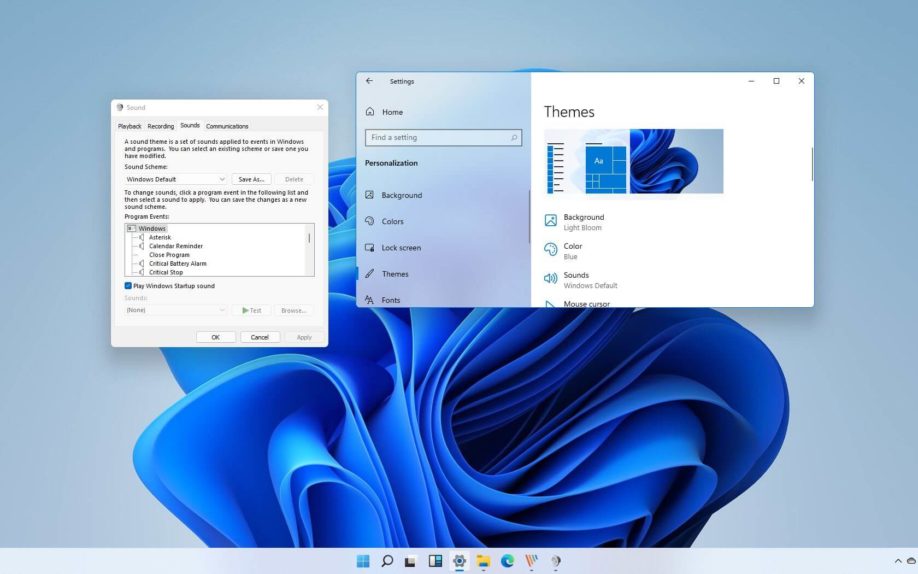
Task: Open taskbar Search magnifier
Action: tap(387, 561)
